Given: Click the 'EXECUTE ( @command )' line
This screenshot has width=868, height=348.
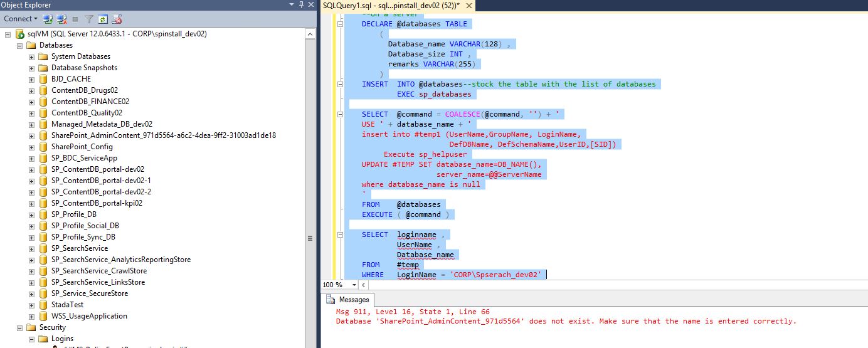Looking at the screenshot, I should tap(406, 214).
